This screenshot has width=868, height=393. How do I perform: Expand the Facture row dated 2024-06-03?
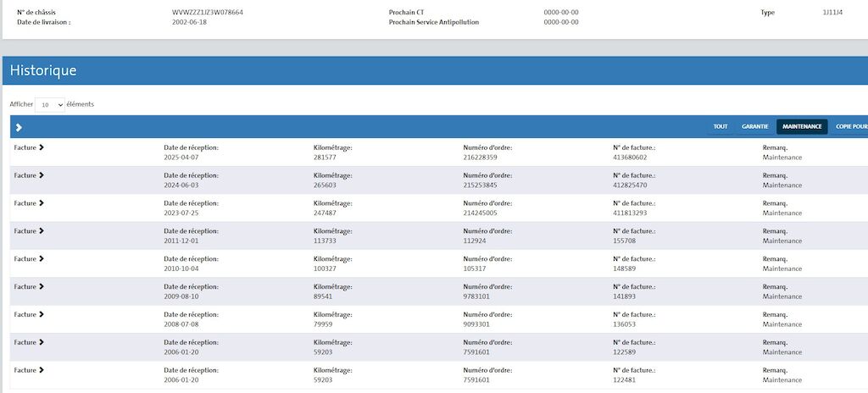click(x=29, y=175)
